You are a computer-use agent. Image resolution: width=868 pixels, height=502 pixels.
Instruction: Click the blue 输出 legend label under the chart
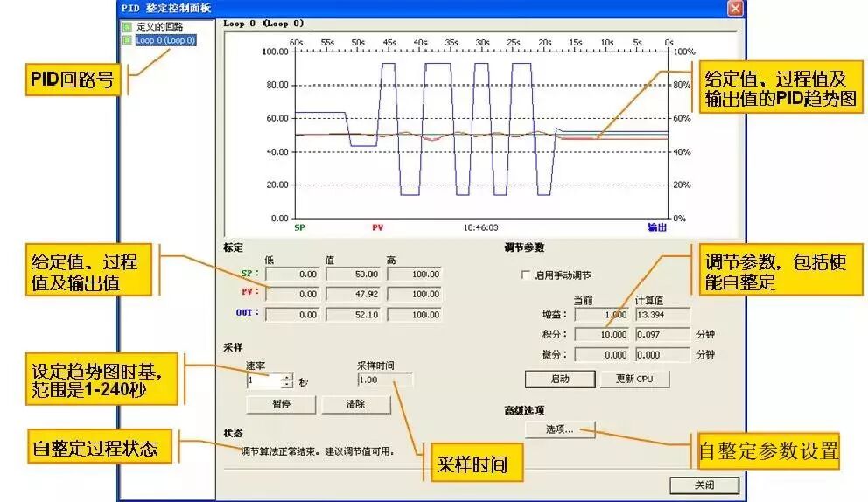pyautogui.click(x=657, y=227)
